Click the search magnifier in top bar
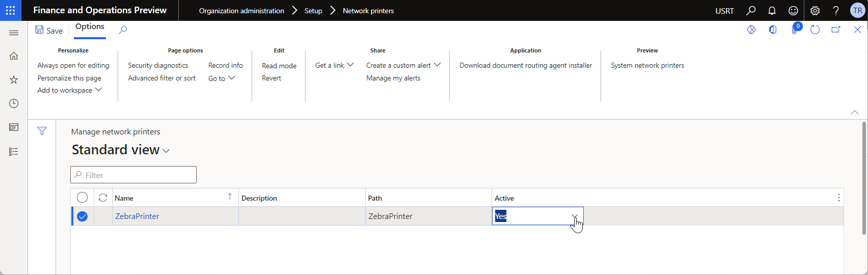The width and height of the screenshot is (868, 275). point(751,11)
